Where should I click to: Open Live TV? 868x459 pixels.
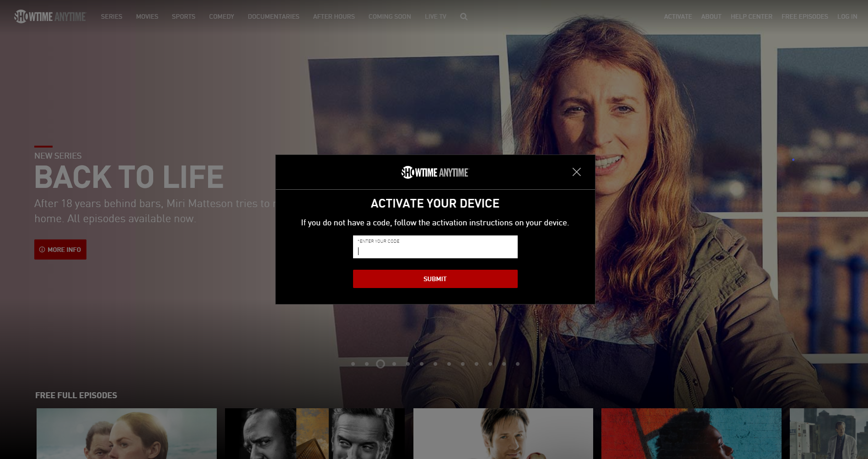click(435, 16)
